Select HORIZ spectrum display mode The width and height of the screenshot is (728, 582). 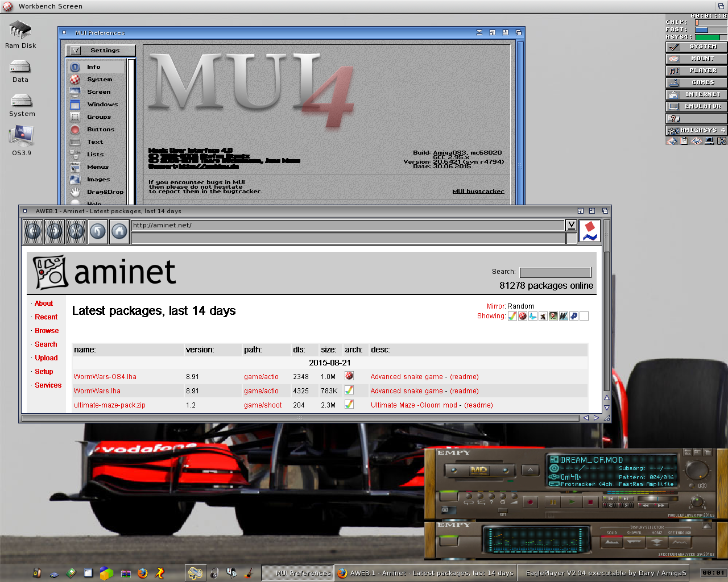pos(657,542)
